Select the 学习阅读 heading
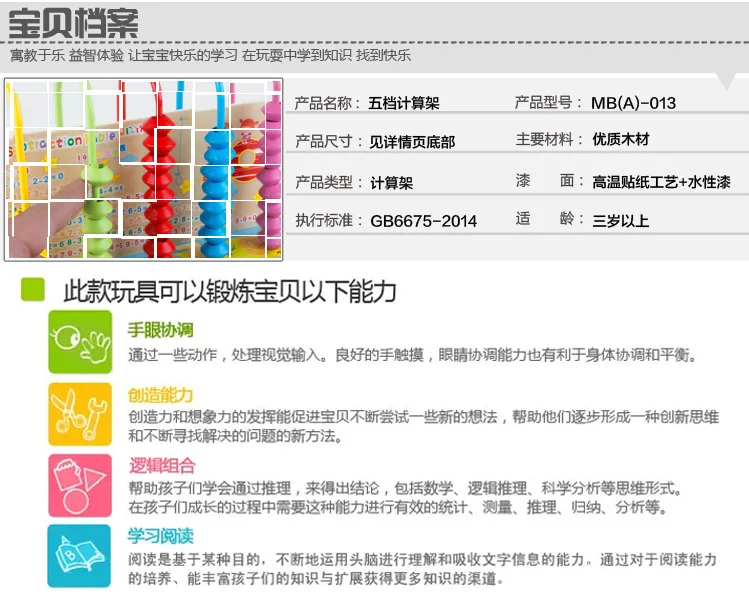The height and width of the screenshot is (597, 749). (160, 535)
